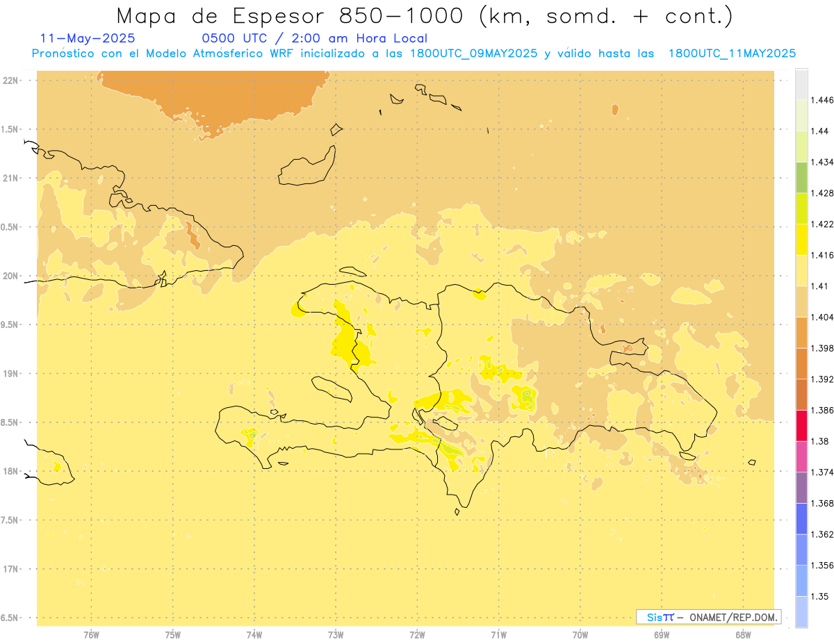The width and height of the screenshot is (834, 644).
Task: Select the green swatch between 1.428 and 1.434
Action: click(x=801, y=177)
